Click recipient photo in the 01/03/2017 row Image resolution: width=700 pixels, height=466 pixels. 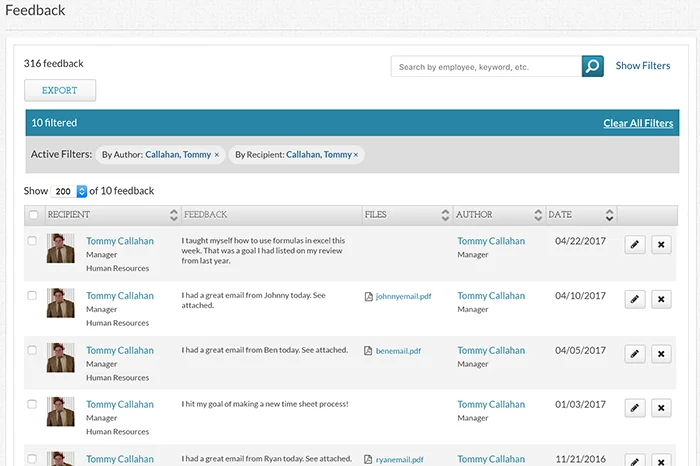pos(61,412)
